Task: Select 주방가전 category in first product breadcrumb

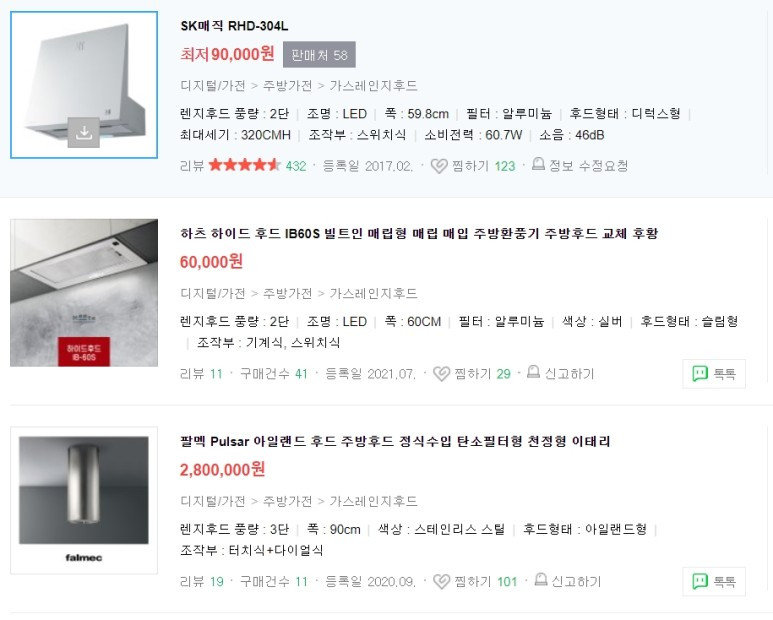Action: point(287,86)
